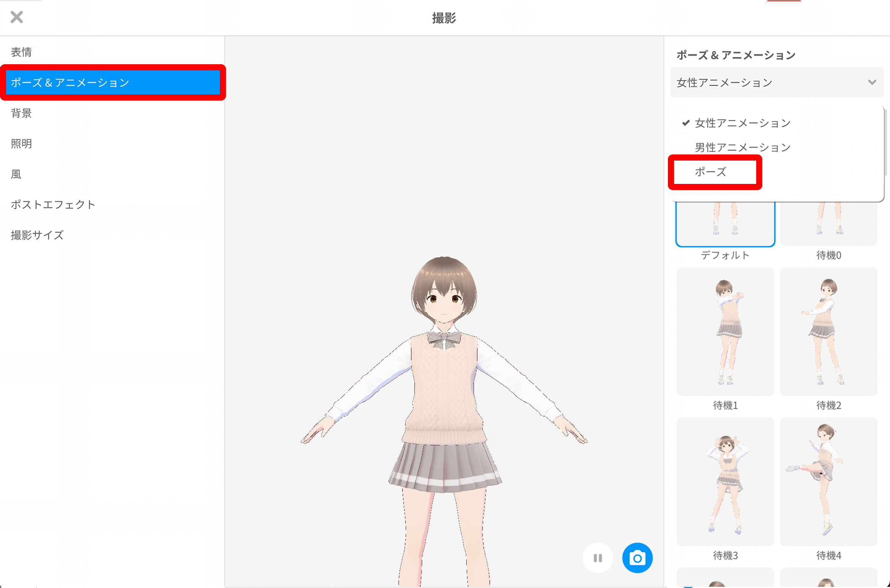This screenshot has height=588, width=890.
Task: Open the 風 wind settings
Action: pos(16,174)
